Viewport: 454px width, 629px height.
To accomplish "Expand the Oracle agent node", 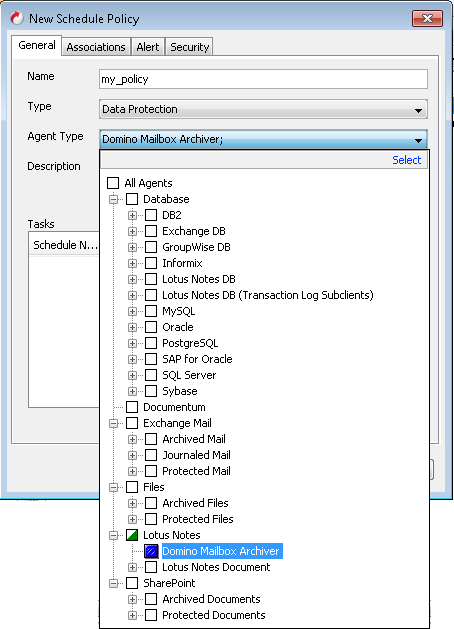I will coord(132,327).
